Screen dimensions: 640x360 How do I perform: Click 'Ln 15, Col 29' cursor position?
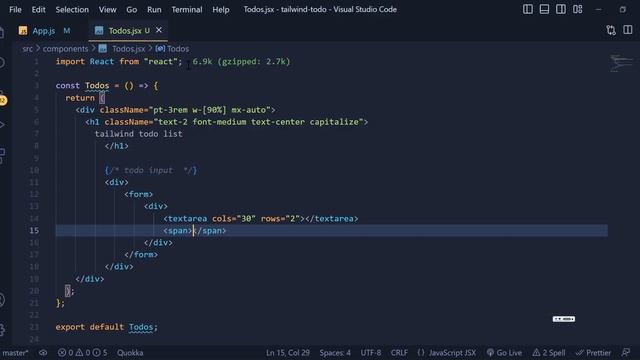tap(288, 353)
